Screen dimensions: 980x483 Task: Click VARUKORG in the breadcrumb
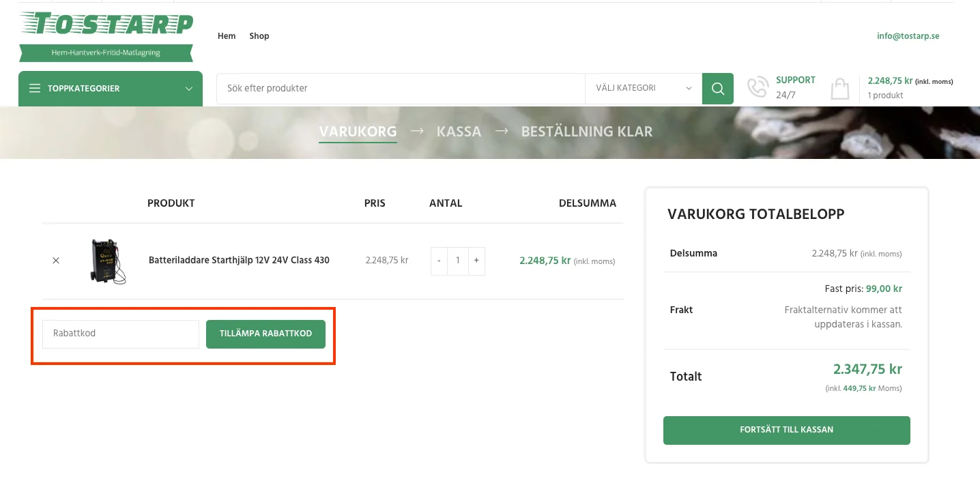tap(358, 132)
